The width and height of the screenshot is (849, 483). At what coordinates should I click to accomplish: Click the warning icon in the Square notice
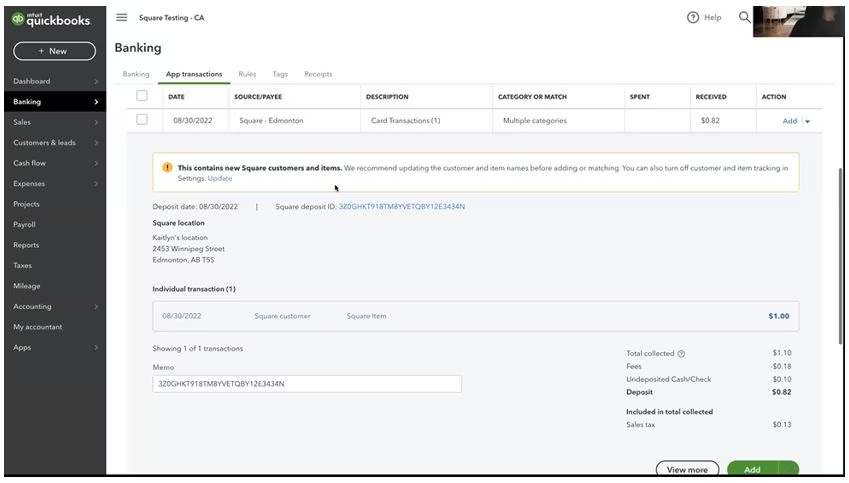[167, 167]
